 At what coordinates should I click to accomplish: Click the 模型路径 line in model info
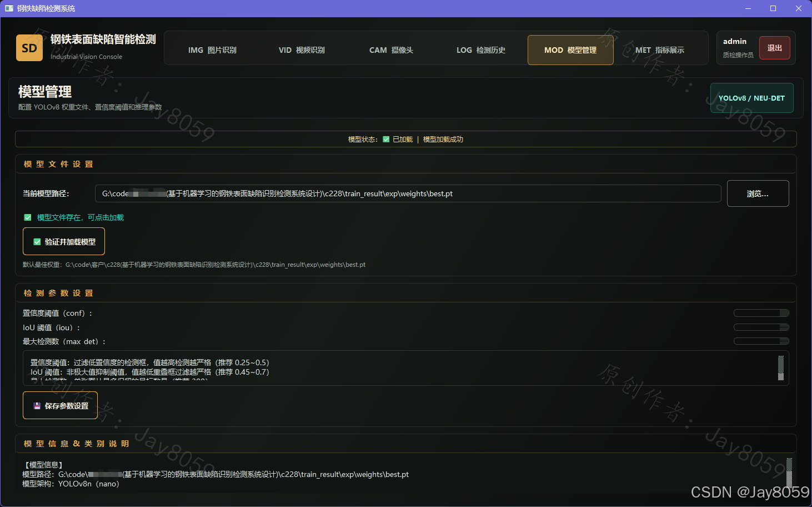point(215,474)
